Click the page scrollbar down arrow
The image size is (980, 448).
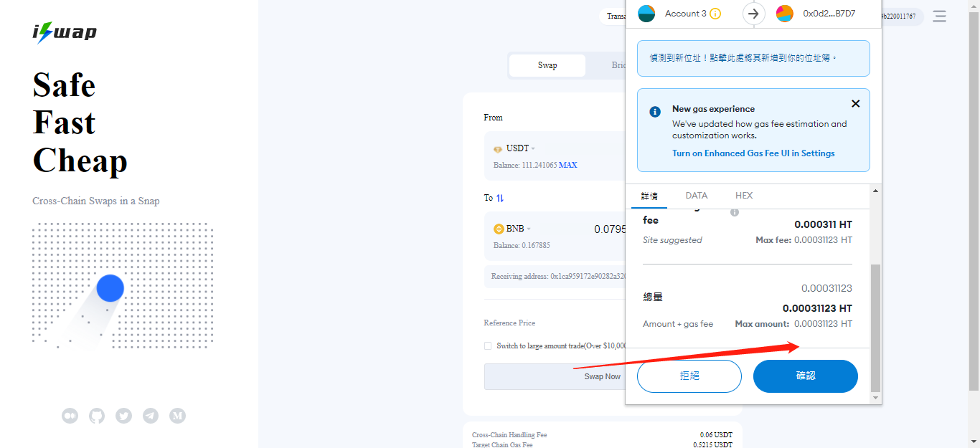tap(974, 442)
